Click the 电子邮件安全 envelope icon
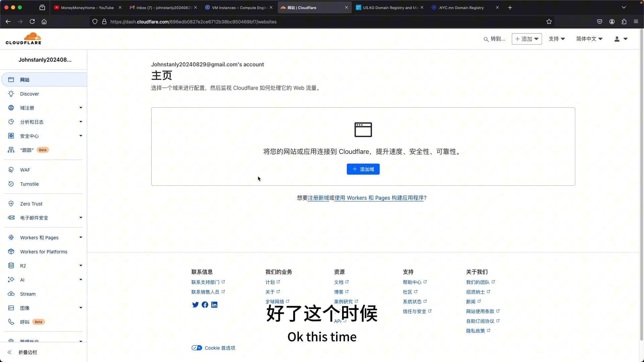Viewport: 644px width, 362px height. pos(11,218)
